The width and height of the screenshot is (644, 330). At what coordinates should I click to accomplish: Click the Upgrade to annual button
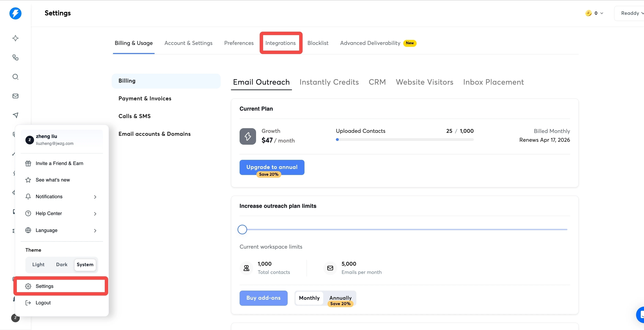272,167
